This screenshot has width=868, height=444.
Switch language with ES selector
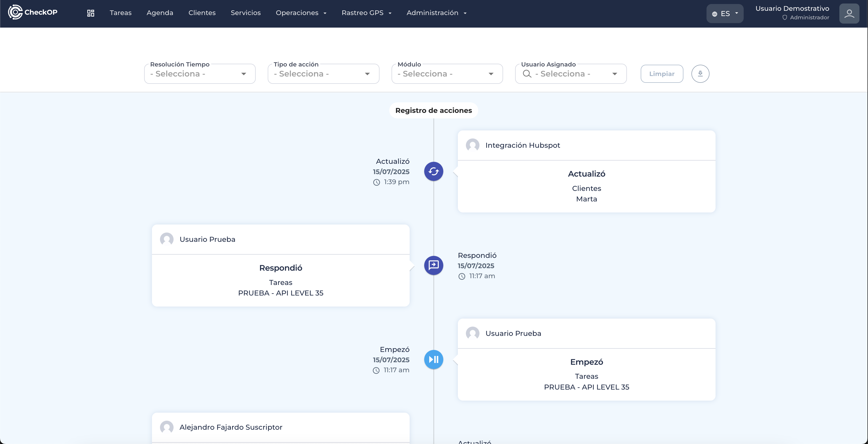pos(724,14)
